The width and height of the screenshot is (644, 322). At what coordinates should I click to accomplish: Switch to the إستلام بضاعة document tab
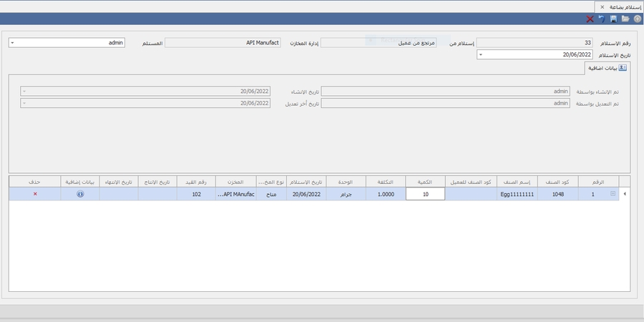point(624,6)
